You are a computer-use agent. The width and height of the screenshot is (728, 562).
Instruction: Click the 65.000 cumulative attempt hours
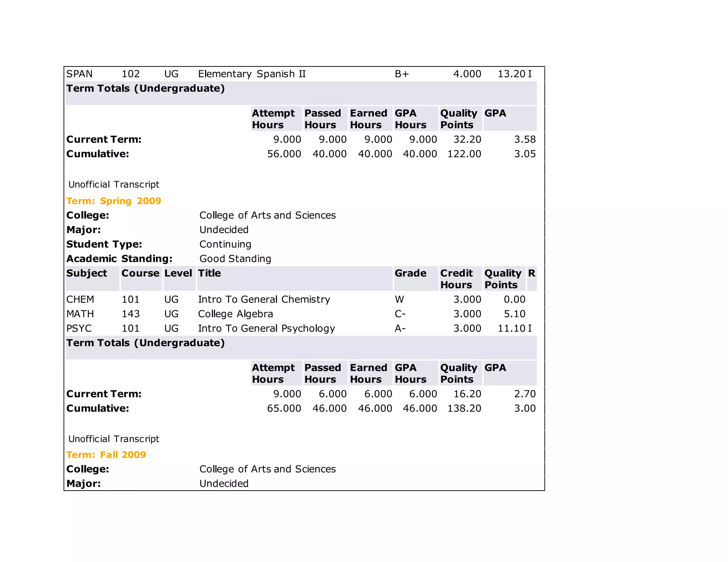tap(284, 409)
